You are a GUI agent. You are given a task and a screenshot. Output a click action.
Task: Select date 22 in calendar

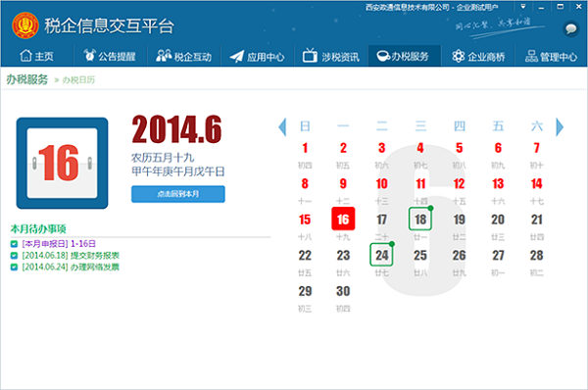(305, 256)
